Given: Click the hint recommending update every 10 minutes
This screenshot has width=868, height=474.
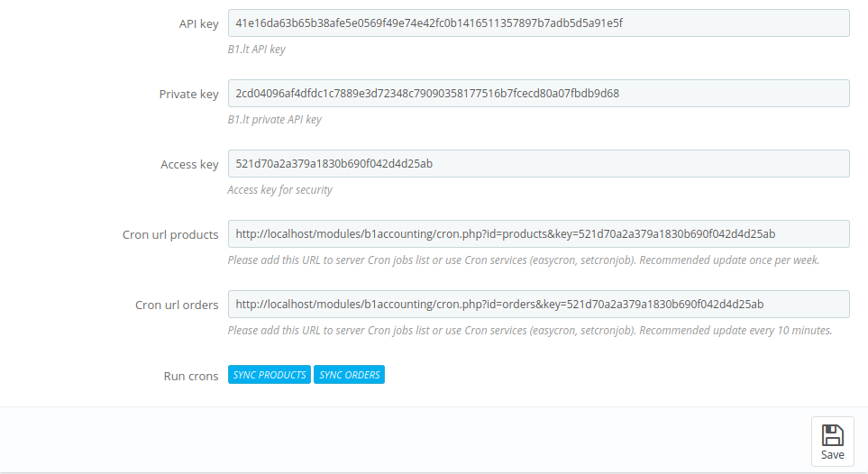Looking at the screenshot, I should (529, 331).
